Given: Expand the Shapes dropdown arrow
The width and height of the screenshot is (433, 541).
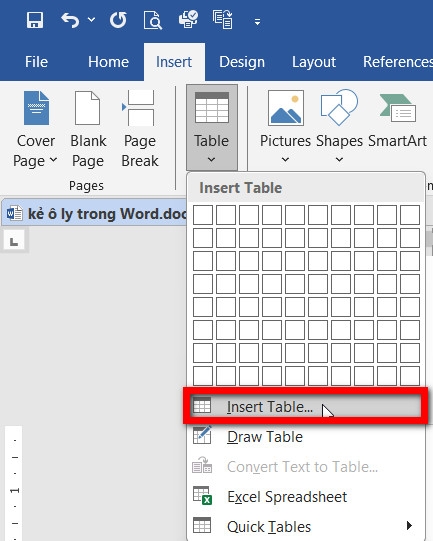Looking at the screenshot, I should tap(339, 160).
